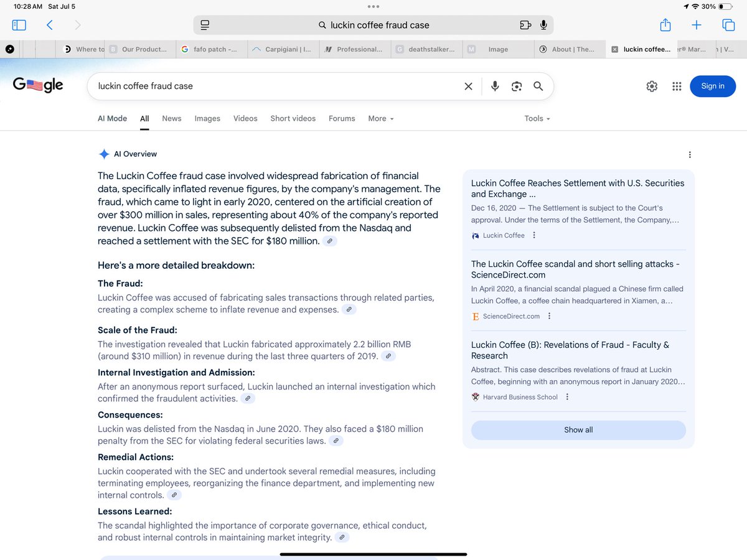This screenshot has width=747, height=560.
Task: Switch to the "Where to" Safari tab
Action: pos(79,49)
